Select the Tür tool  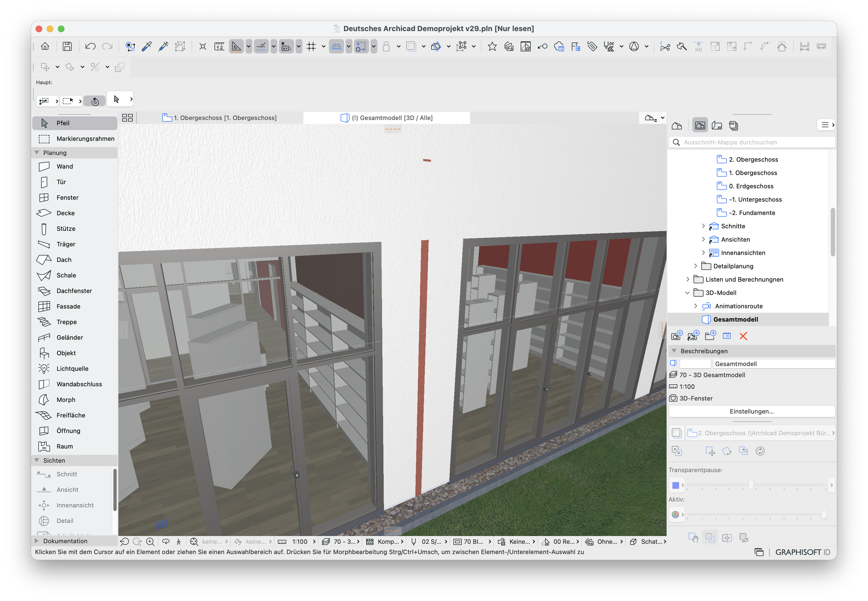pyautogui.click(x=74, y=182)
